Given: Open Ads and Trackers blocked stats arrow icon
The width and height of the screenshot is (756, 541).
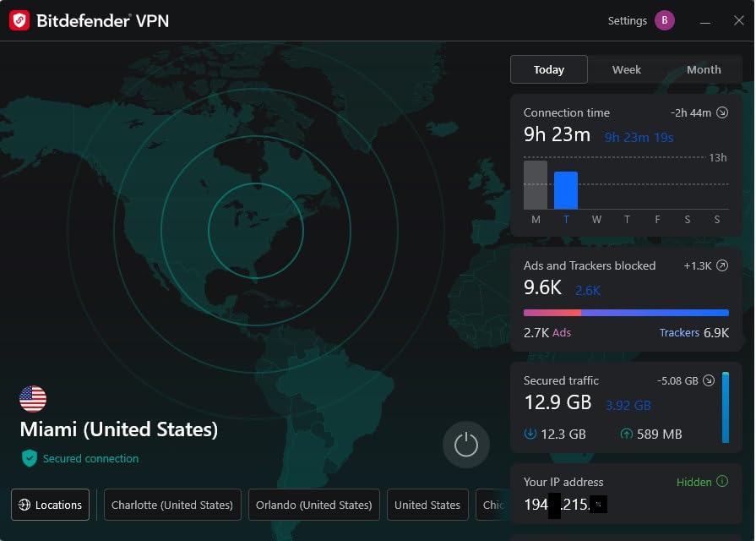Looking at the screenshot, I should (x=722, y=265).
